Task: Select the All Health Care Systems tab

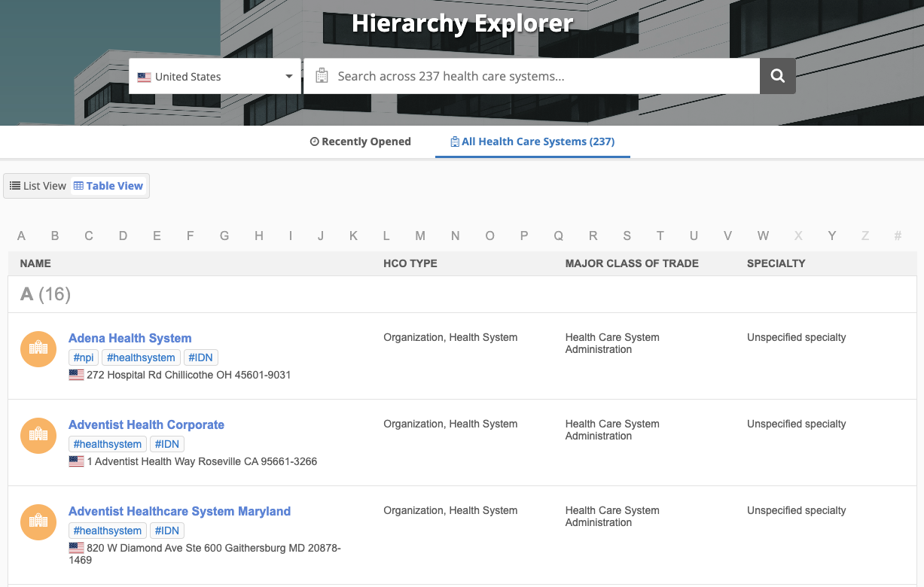Action: tap(532, 141)
